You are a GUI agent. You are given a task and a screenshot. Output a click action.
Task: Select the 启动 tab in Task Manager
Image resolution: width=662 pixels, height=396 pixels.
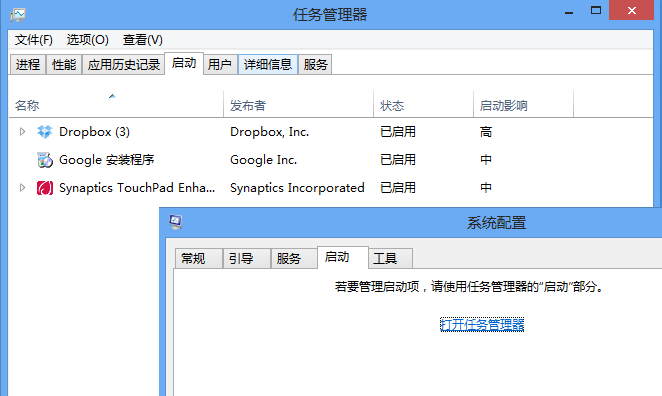[184, 63]
